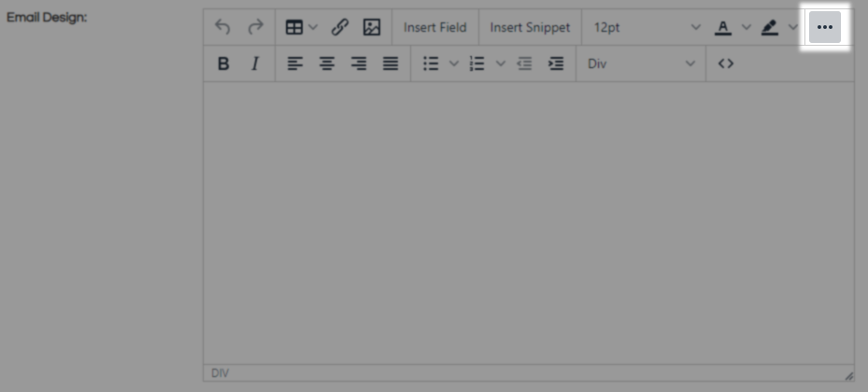Click the Insert Snippet button
868x392 pixels.
[530, 27]
